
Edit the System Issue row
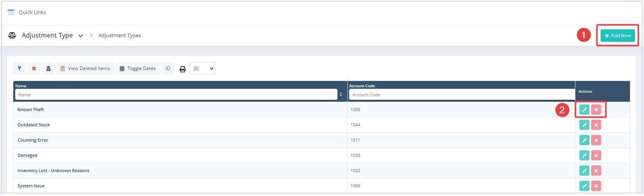click(584, 186)
